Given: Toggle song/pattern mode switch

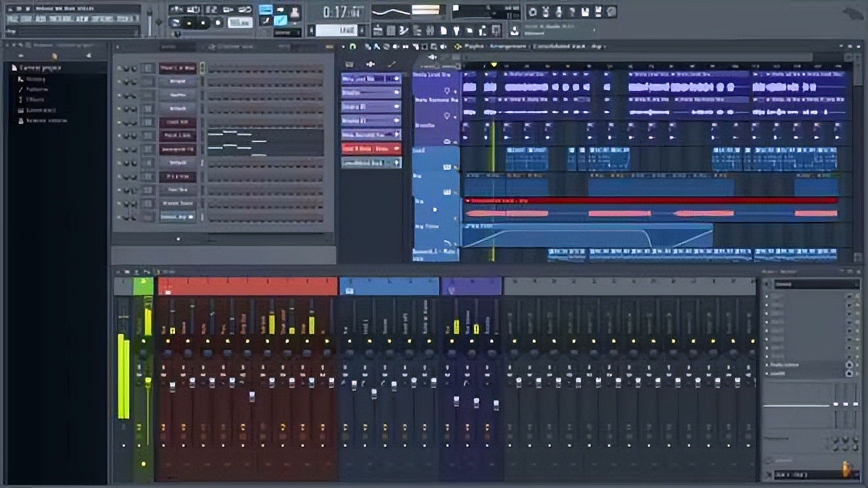Looking at the screenshot, I should [x=175, y=23].
